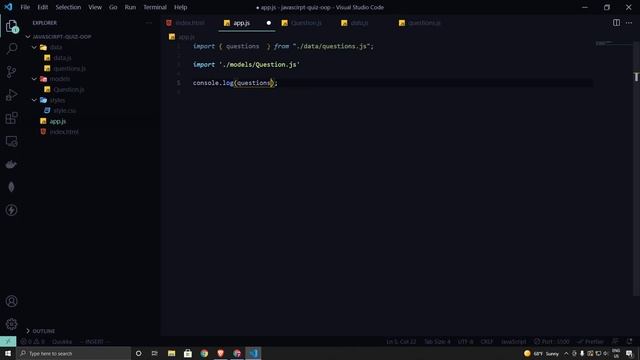Click the console.log(questions) code line
The height and width of the screenshot is (360, 640).
click(x=235, y=83)
